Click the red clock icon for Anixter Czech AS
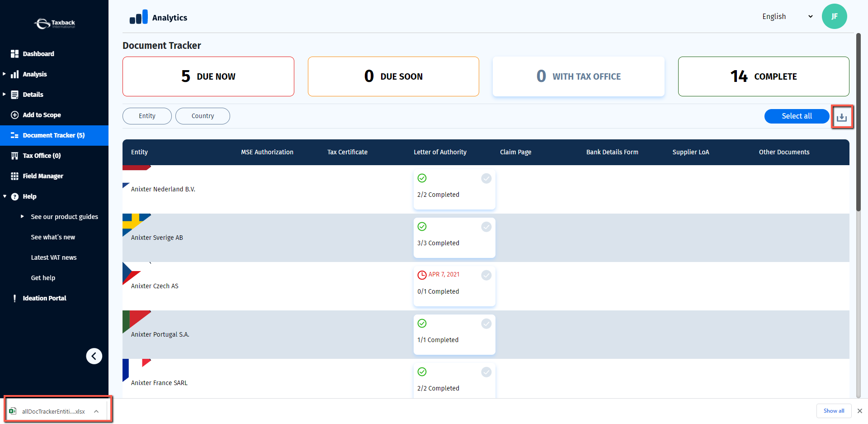 point(422,275)
